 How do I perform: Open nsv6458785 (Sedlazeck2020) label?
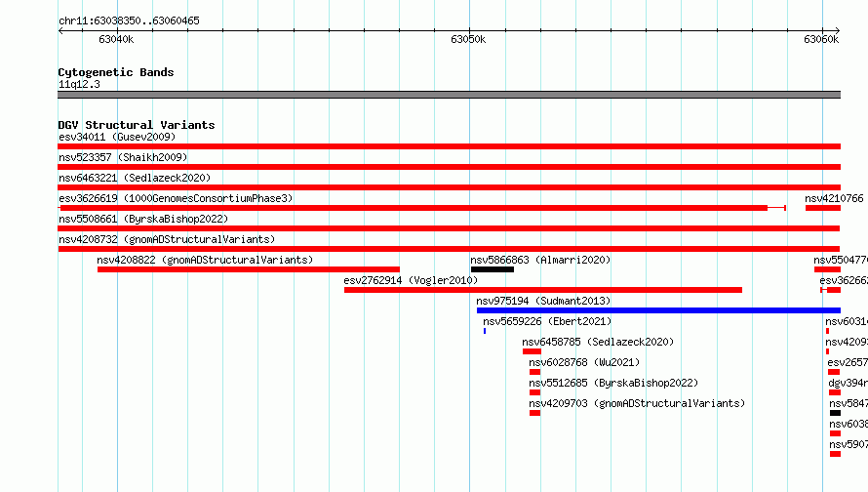pyautogui.click(x=598, y=342)
